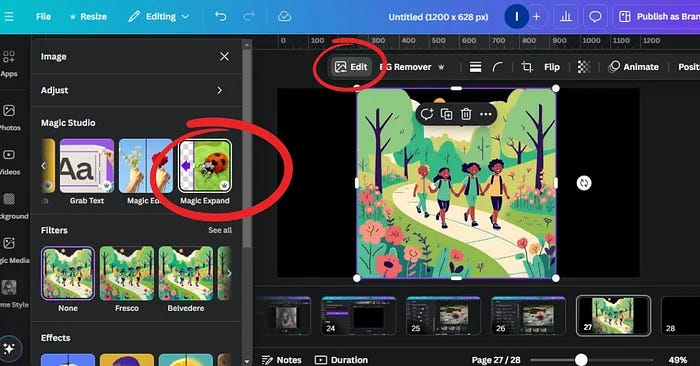Open Videos in the sidebar
Image resolution: width=700 pixels, height=366 pixels.
coord(9,162)
